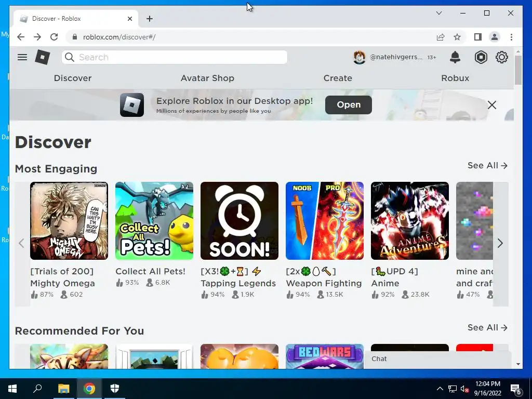Open Windows taskbar search
Image resolution: width=532 pixels, height=399 pixels.
37,388
